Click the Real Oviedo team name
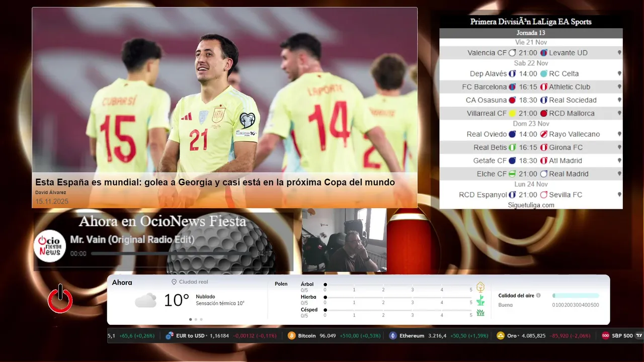 487,134
